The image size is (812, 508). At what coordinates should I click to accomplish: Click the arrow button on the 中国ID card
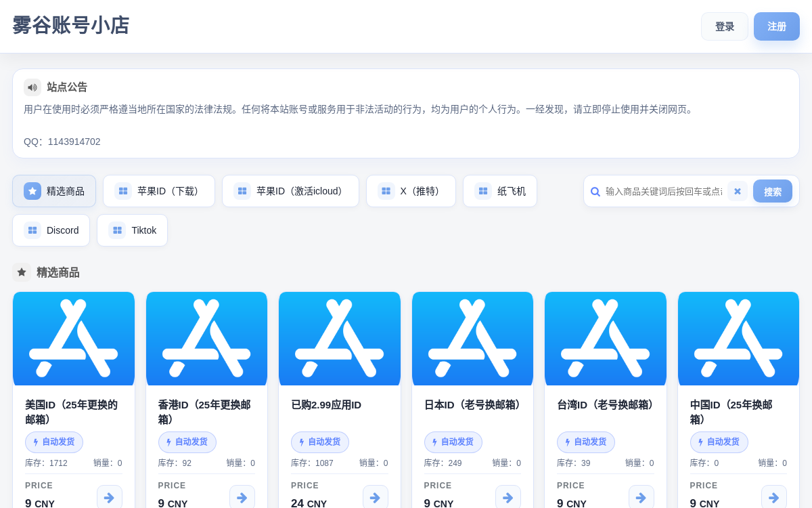point(774,497)
